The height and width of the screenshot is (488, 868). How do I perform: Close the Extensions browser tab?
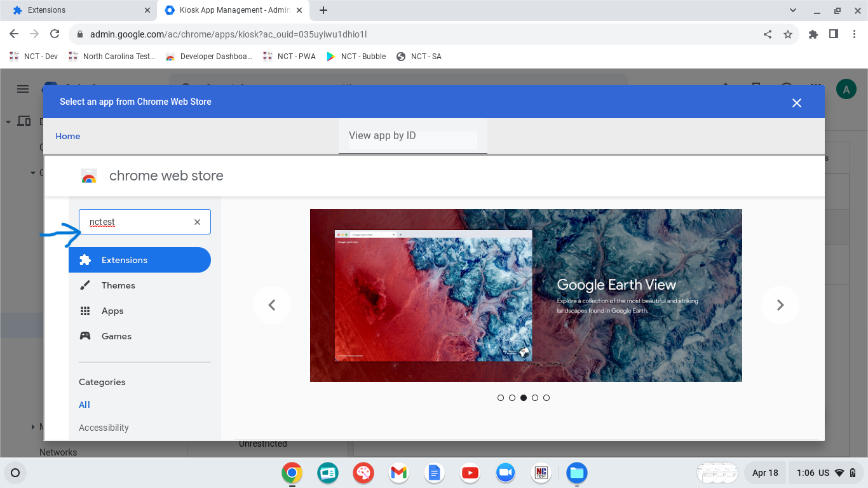(147, 10)
